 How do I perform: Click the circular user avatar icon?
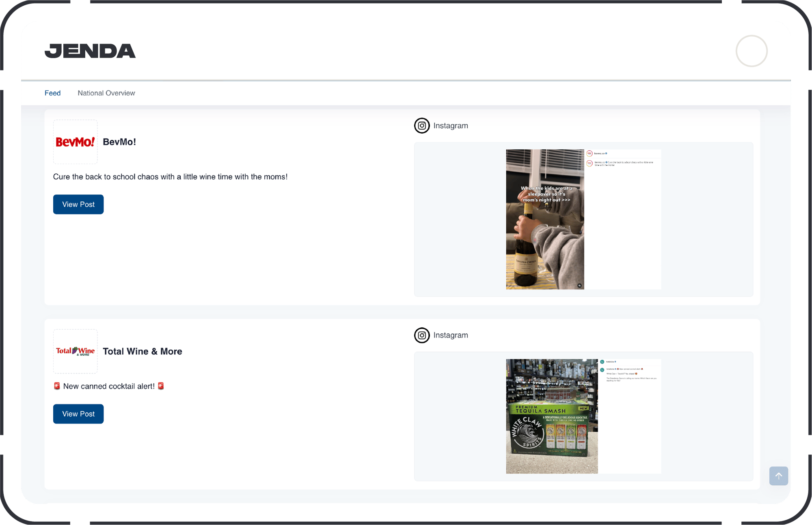coord(751,51)
